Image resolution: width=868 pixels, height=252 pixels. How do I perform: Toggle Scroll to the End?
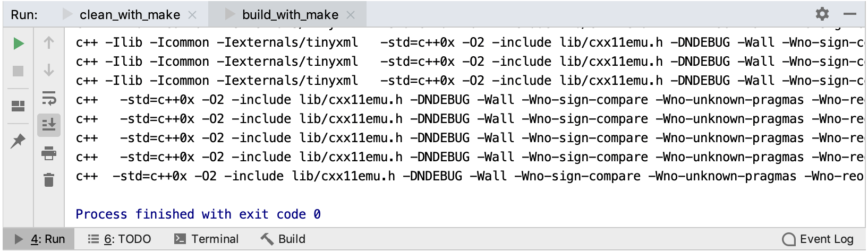pos(49,125)
